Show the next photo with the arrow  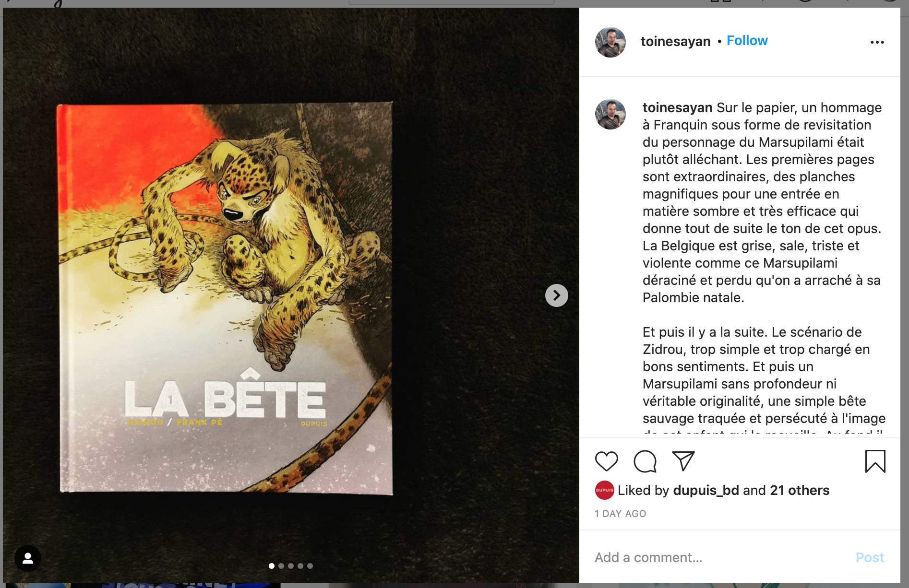(x=556, y=295)
